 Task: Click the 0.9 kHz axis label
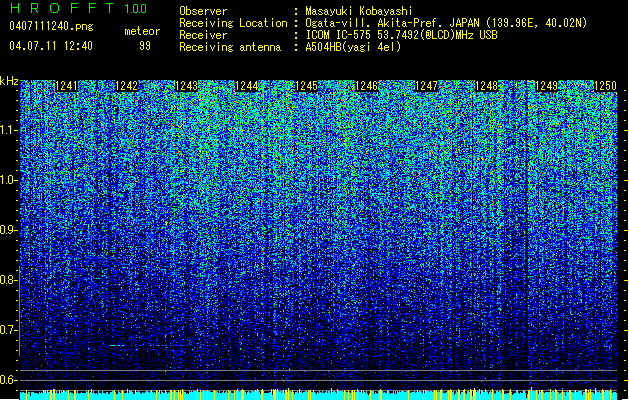[9, 230]
